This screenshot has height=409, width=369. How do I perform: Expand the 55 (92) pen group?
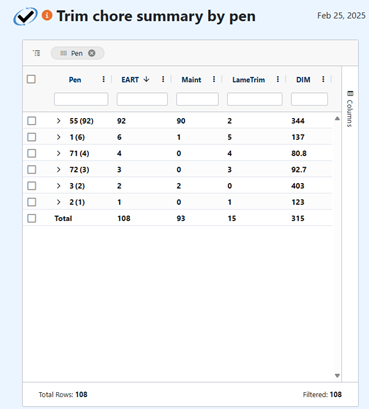[x=59, y=121]
